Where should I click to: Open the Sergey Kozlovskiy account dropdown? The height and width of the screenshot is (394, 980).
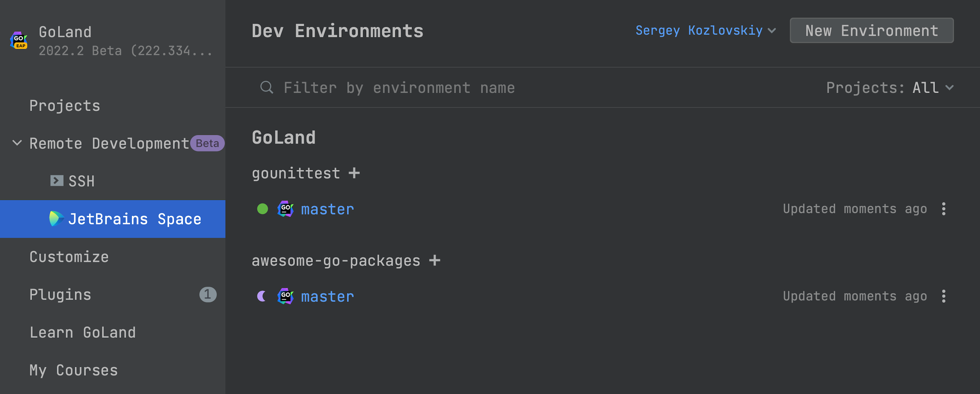(x=705, y=30)
